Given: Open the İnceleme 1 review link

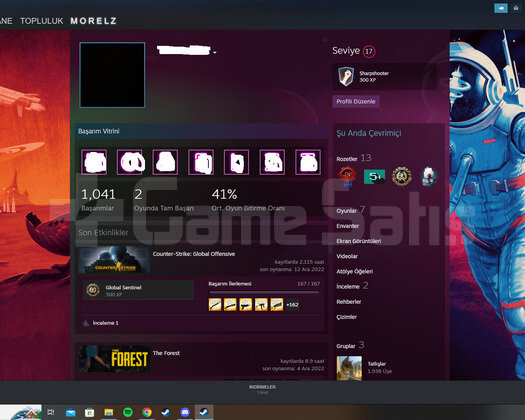Looking at the screenshot, I should tap(105, 323).
